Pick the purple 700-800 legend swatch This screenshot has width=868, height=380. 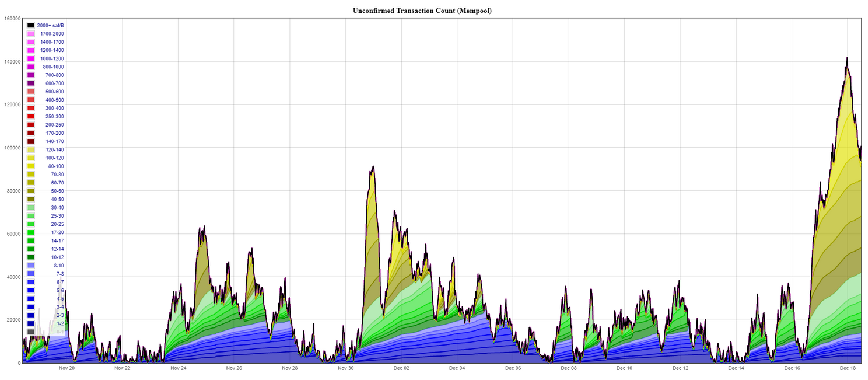click(x=31, y=75)
